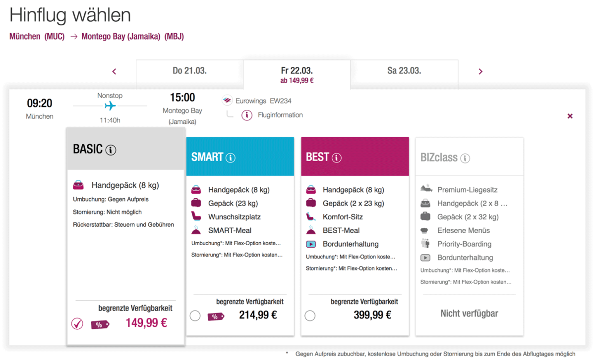Open the SMART tariff info icon
The image size is (595, 364).
click(x=231, y=158)
